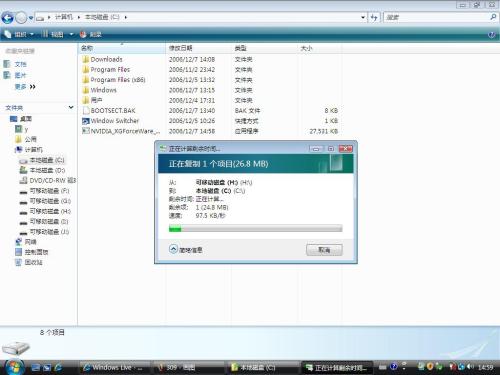Sort by the 类型 column header

pyautogui.click(x=265, y=48)
